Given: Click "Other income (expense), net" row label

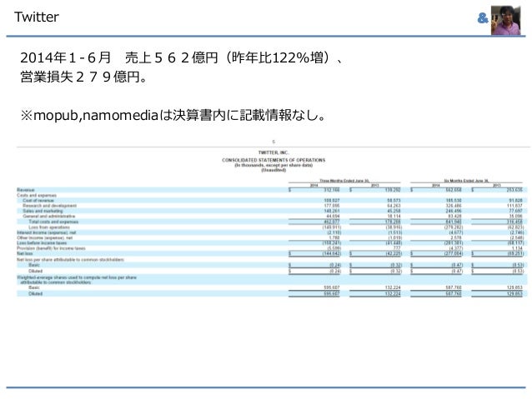Looking at the screenshot, I should 45,238.
